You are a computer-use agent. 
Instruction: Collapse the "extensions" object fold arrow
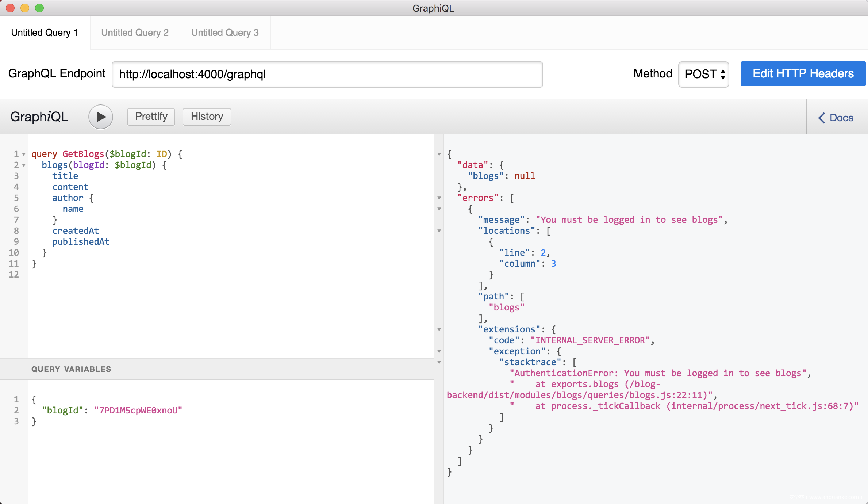(x=439, y=329)
